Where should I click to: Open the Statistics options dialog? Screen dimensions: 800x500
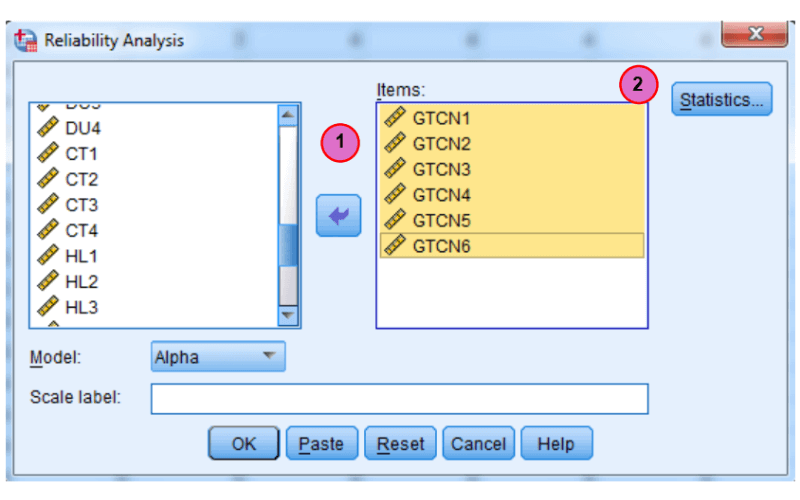pos(721,99)
